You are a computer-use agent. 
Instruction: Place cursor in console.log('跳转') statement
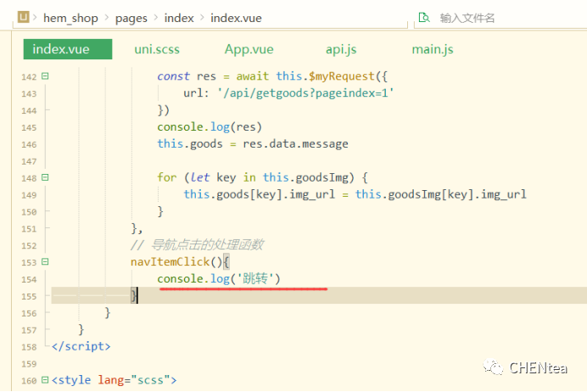(x=219, y=279)
